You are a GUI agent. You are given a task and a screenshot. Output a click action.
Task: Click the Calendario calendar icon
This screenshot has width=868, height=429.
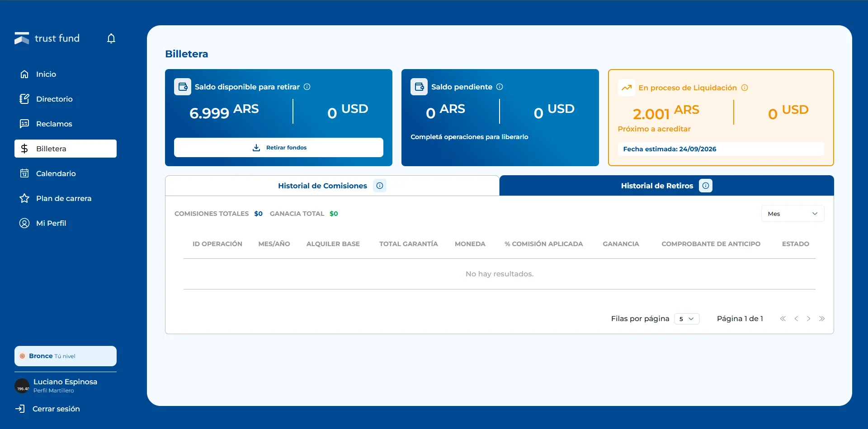(24, 173)
